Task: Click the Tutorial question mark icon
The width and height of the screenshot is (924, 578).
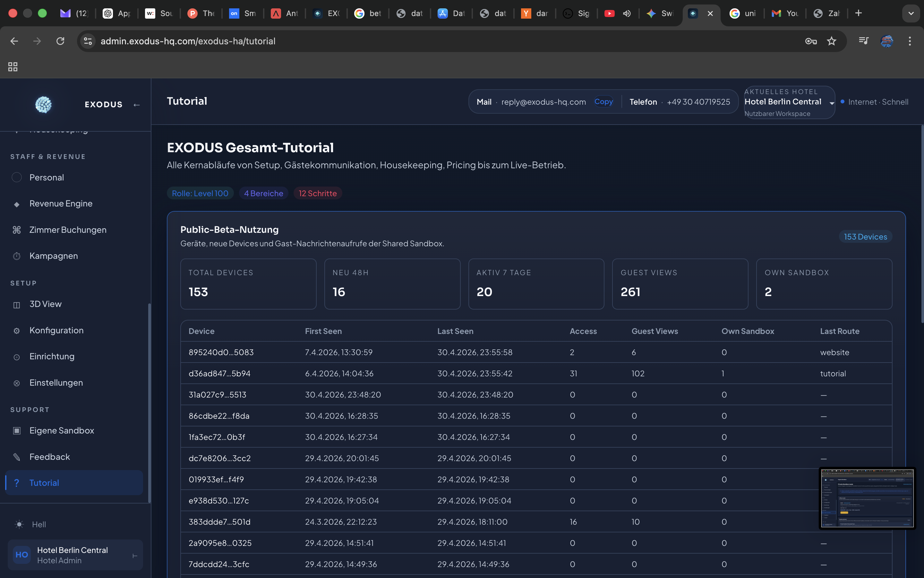Action: click(17, 483)
